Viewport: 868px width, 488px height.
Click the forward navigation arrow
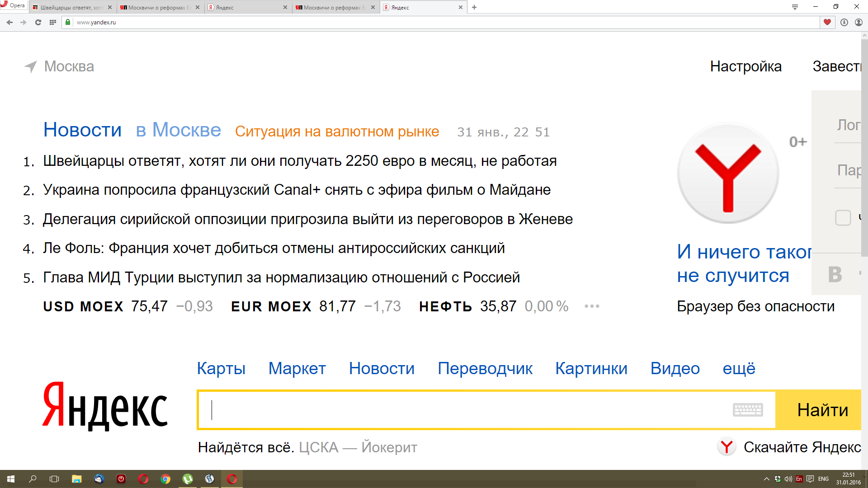(x=24, y=22)
